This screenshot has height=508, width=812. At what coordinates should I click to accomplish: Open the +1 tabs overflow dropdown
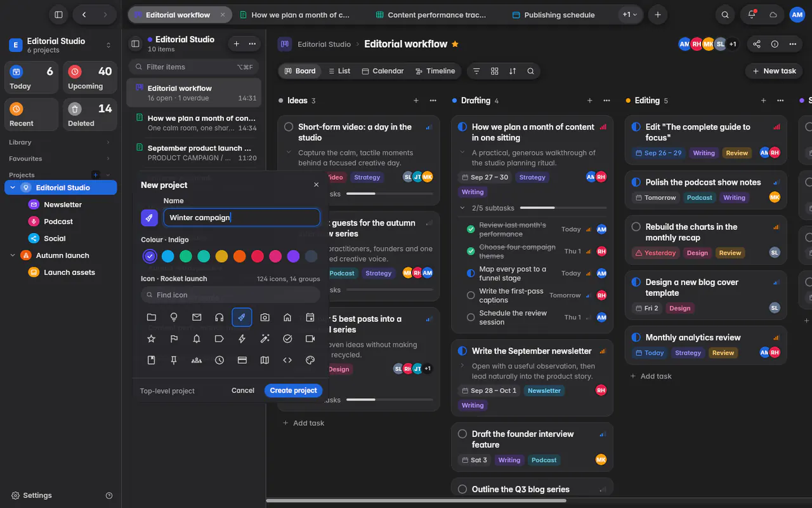click(630, 15)
